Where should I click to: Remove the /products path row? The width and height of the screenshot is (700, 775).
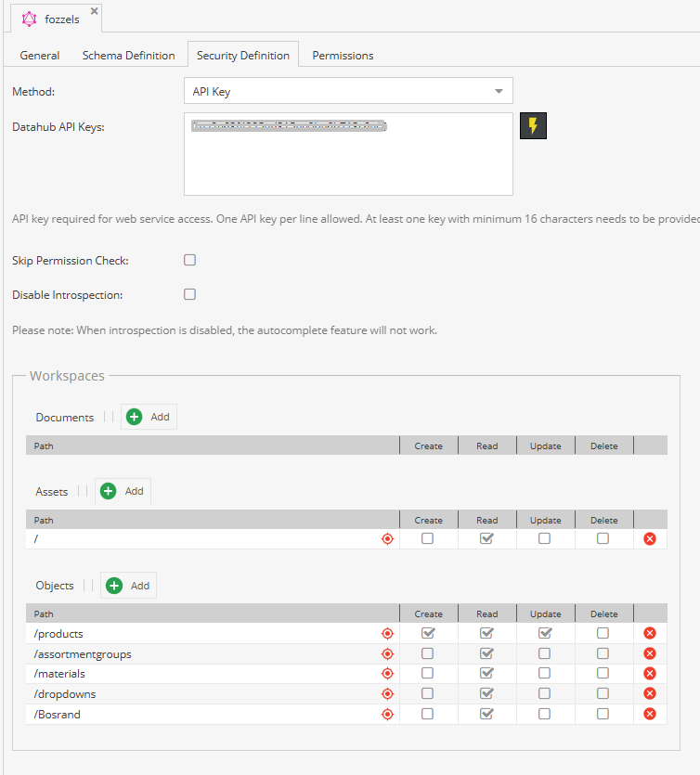[x=650, y=633]
